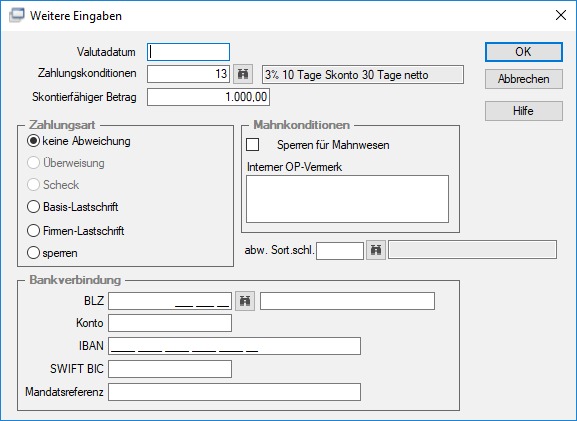Focus the SWIFT BIC field
Image resolution: width=577 pixels, height=421 pixels.
click(170, 369)
